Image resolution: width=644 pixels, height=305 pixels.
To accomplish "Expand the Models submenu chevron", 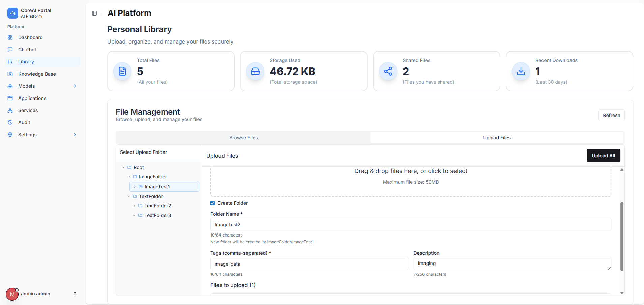I will pyautogui.click(x=75, y=86).
